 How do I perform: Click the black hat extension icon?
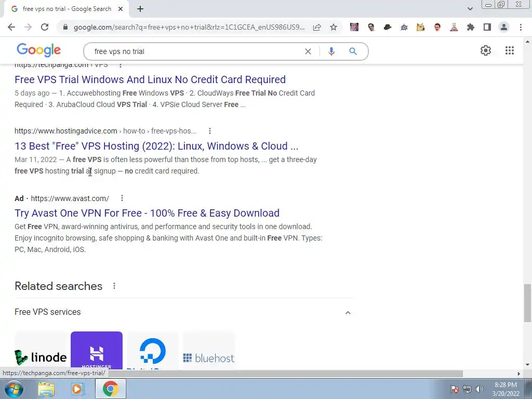[388, 27]
